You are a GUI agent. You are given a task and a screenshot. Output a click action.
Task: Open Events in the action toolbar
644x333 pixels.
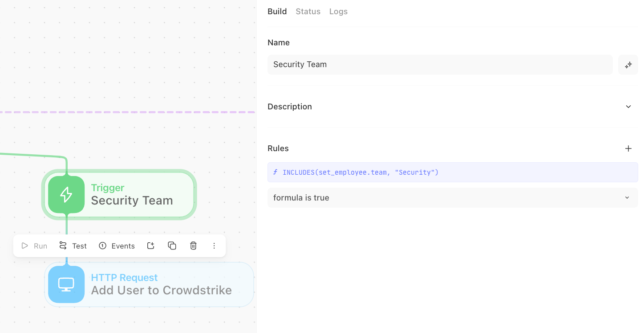pos(117,246)
